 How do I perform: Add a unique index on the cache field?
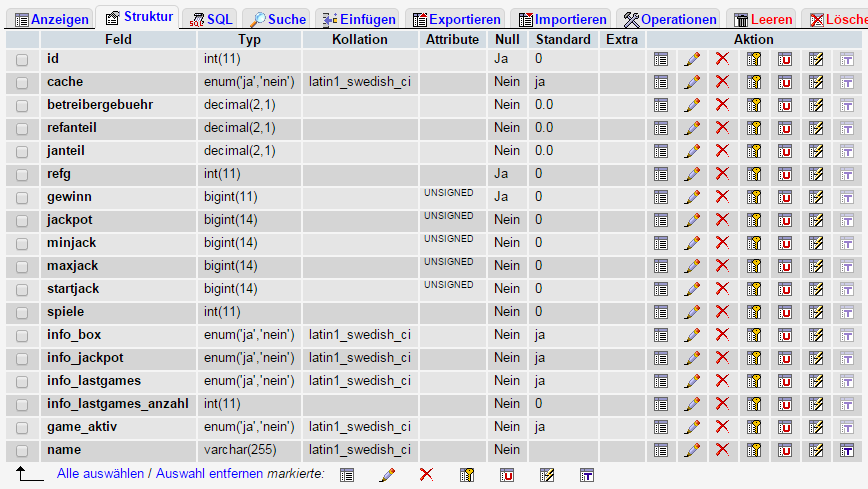pos(785,82)
